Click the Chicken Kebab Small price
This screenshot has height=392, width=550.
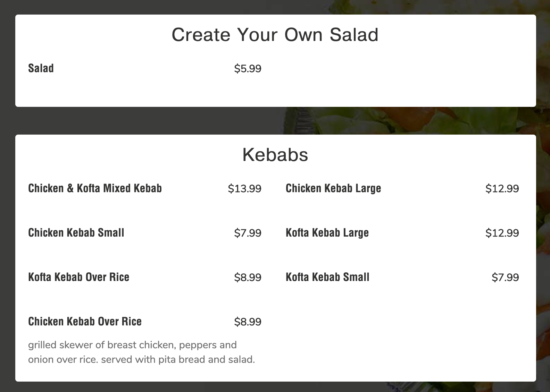click(x=248, y=233)
